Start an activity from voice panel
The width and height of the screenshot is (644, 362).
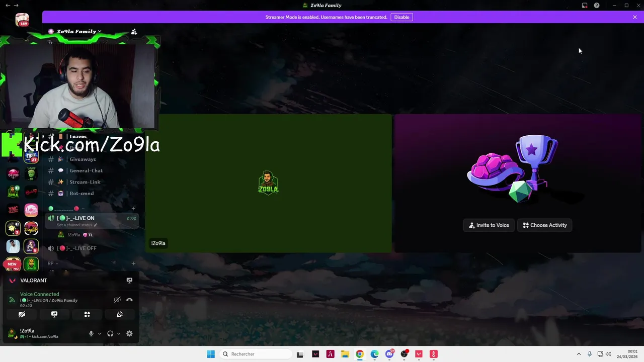87,314
